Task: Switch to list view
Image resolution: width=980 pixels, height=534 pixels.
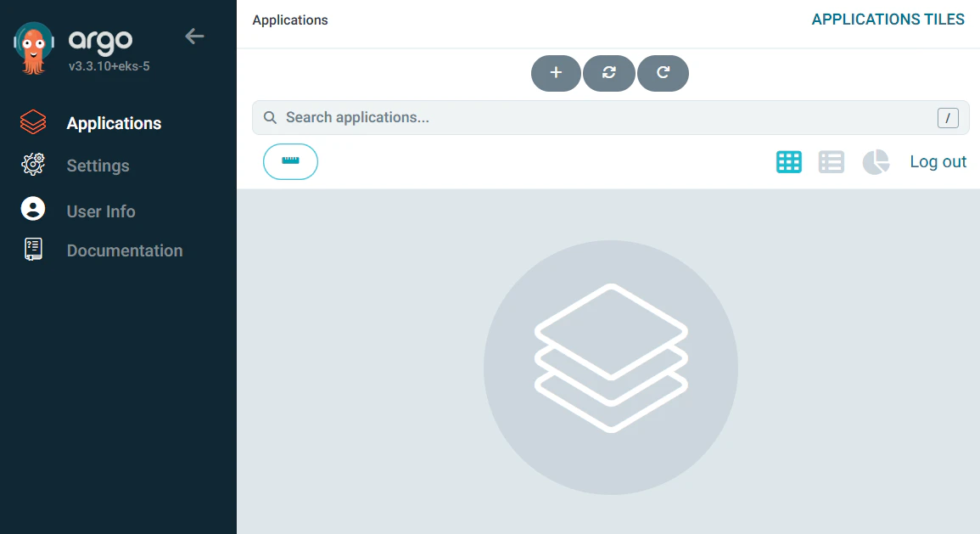Action: click(x=832, y=162)
